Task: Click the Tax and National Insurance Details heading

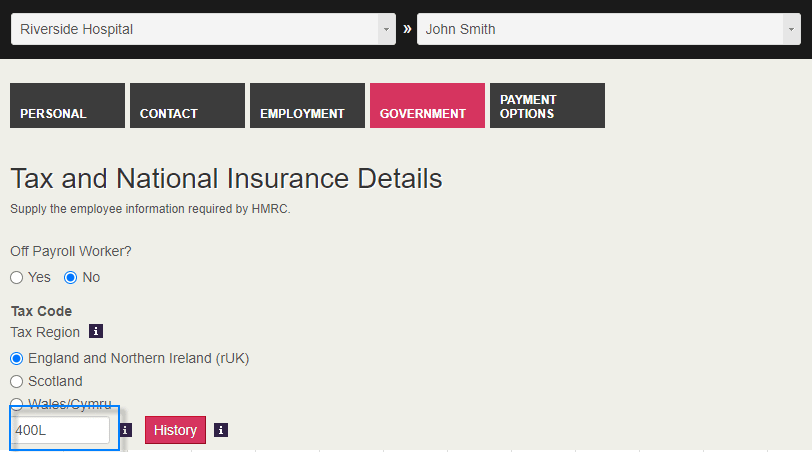Action: pyautogui.click(x=226, y=179)
